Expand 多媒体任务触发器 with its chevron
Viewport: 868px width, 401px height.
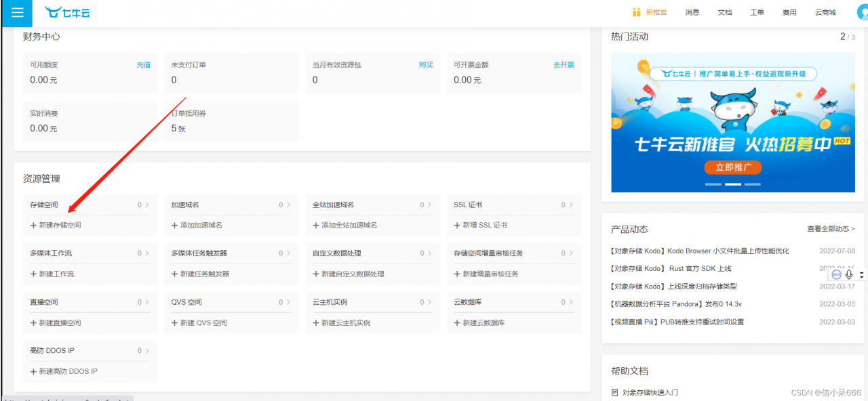coord(288,253)
